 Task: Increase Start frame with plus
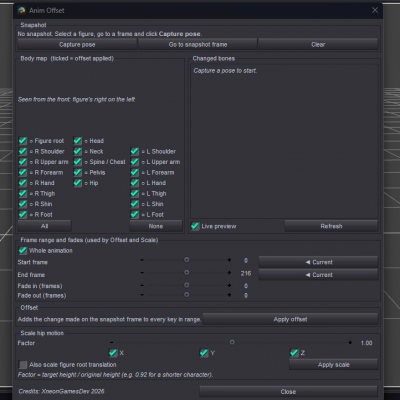(229, 260)
